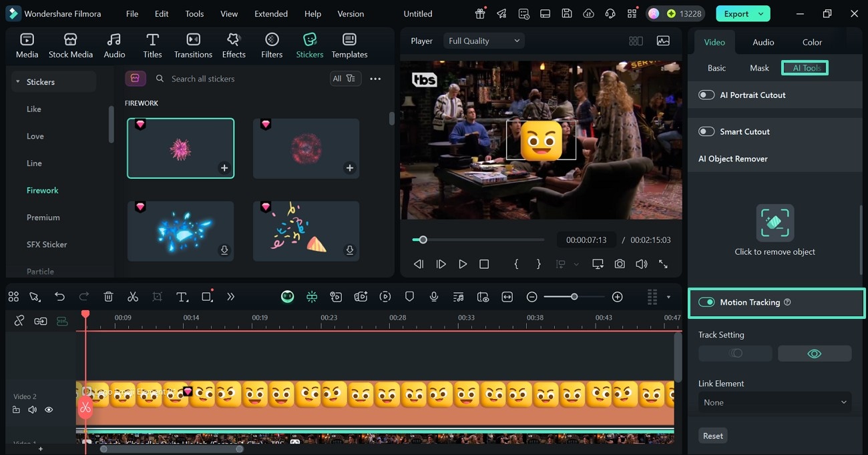
Task: Open the Voiceover microphone recording tool
Action: pyautogui.click(x=433, y=296)
